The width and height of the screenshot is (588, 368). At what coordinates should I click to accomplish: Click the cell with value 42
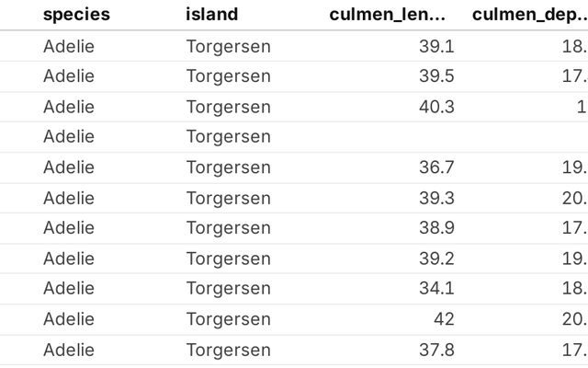tap(443, 319)
